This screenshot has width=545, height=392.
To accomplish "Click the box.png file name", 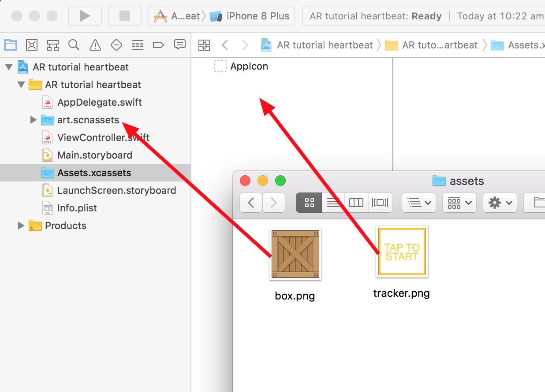I will (295, 296).
